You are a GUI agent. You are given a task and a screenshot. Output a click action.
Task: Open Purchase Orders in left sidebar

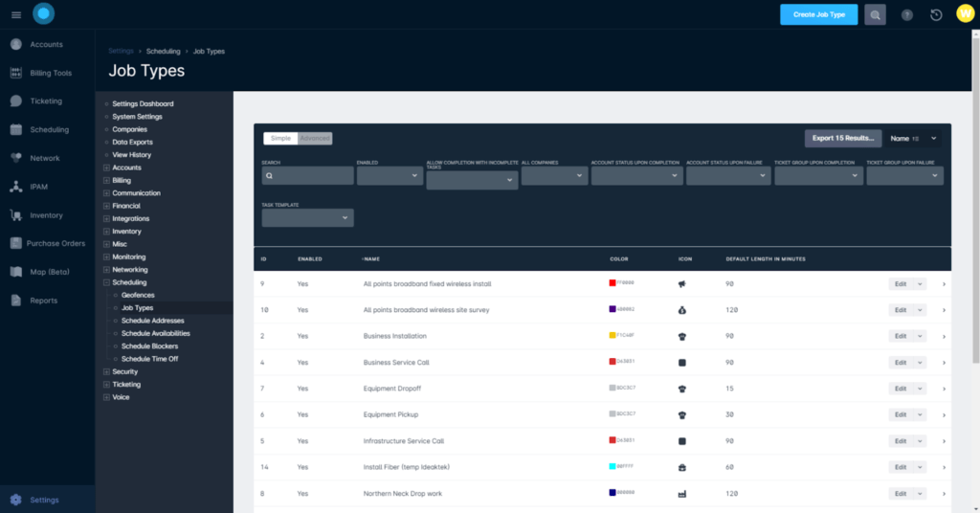coord(48,244)
